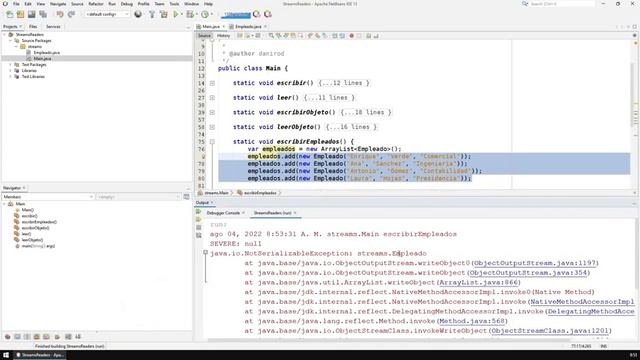Click the magnifier find selection icon in editor toolbar

click(x=271, y=36)
